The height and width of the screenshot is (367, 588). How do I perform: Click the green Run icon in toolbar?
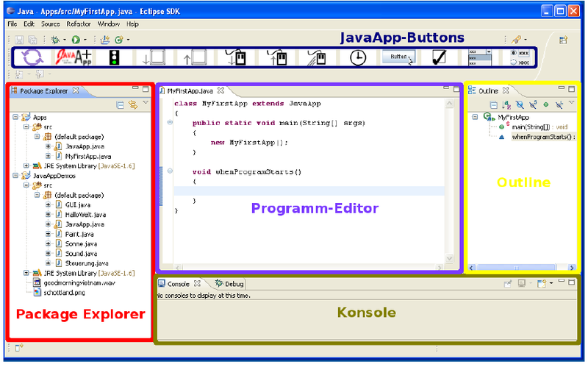point(76,40)
